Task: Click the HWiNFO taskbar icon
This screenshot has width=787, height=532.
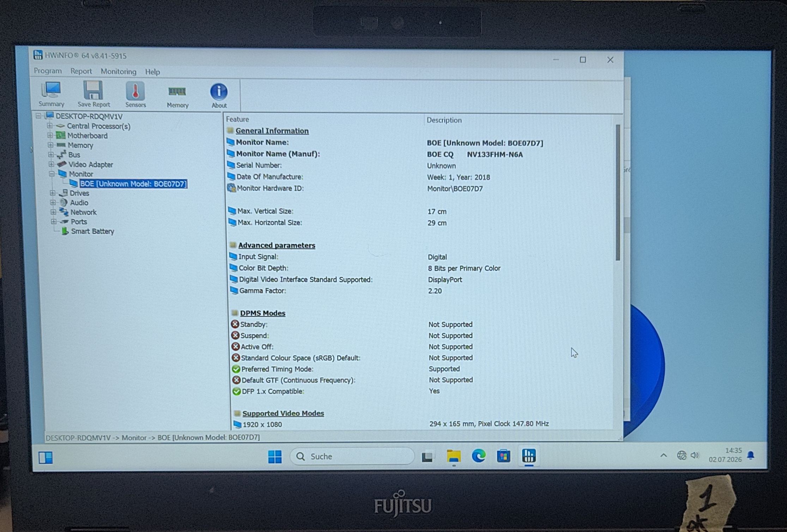Action: pyautogui.click(x=529, y=455)
